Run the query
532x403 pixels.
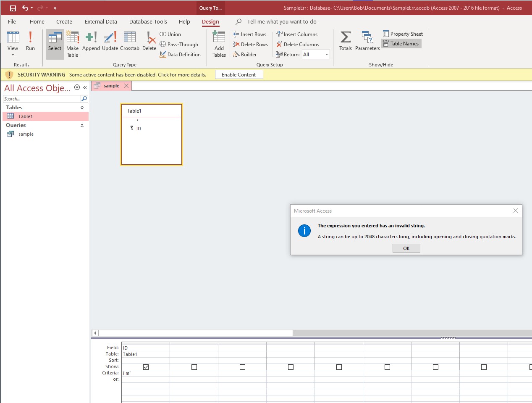[x=30, y=41]
